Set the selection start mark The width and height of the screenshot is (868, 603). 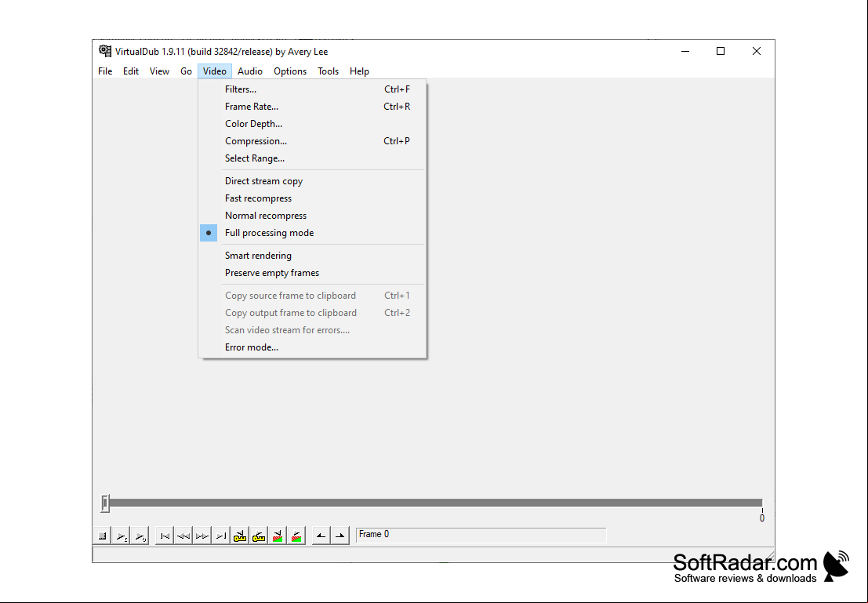[x=321, y=536]
